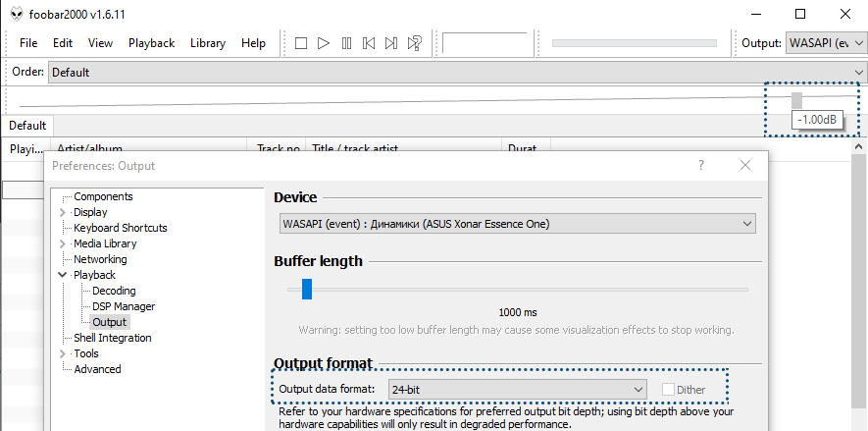Viewport: 868px width, 431px height.
Task: Pause playback with the Pause icon
Action: click(x=346, y=43)
